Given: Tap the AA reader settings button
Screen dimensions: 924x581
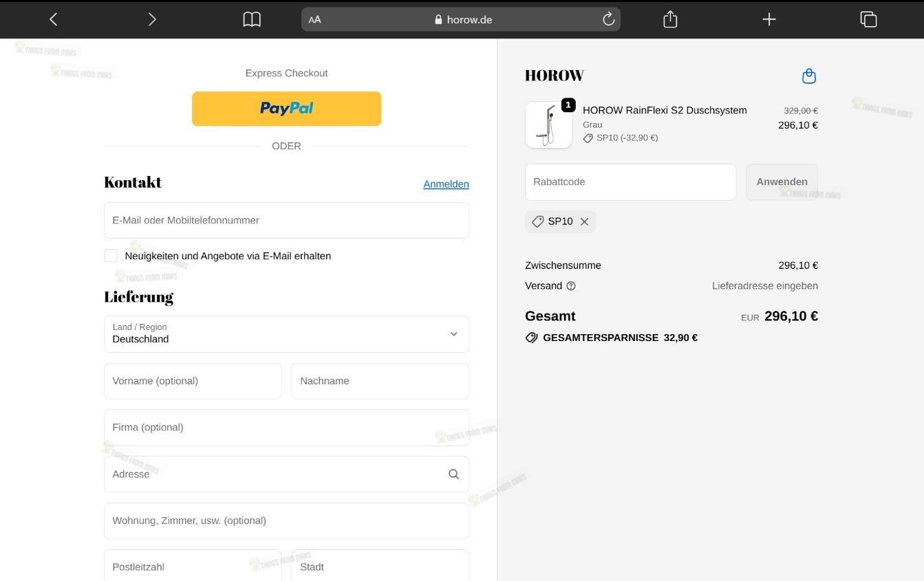Looking at the screenshot, I should tap(315, 19).
